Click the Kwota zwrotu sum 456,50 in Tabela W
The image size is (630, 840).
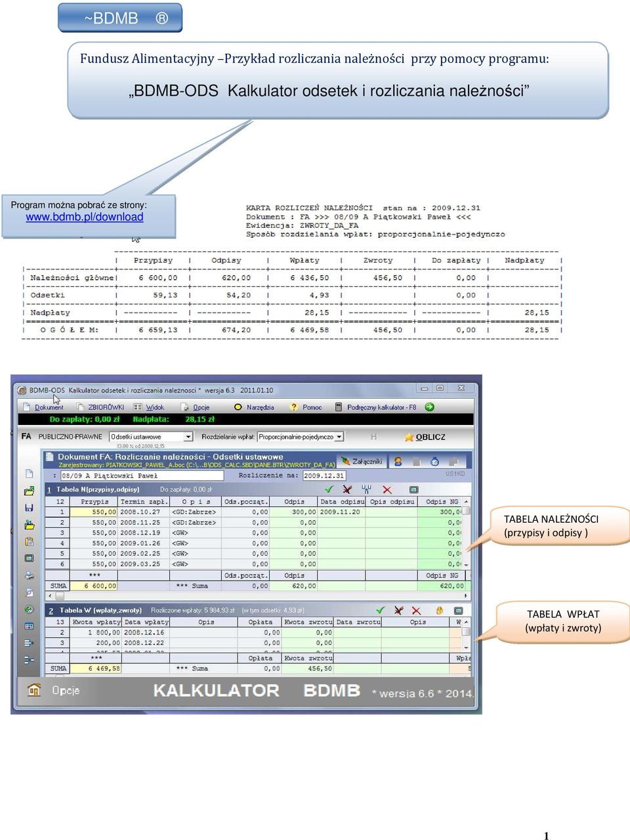[308, 669]
